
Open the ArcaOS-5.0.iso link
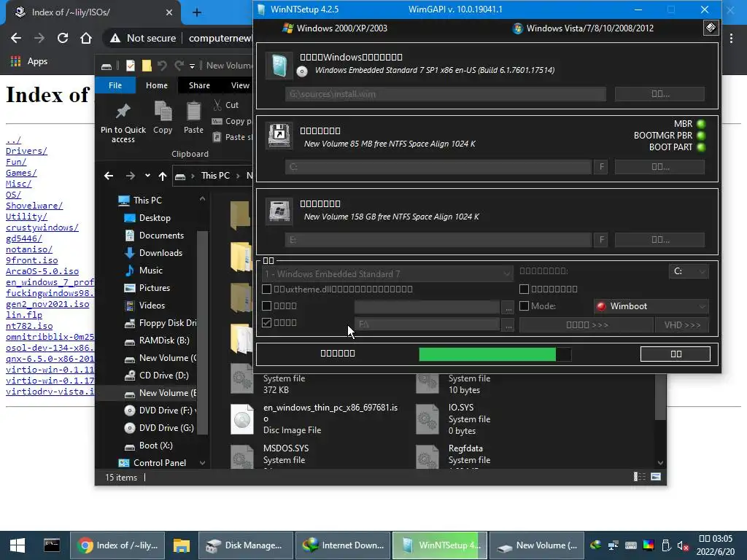(42, 271)
